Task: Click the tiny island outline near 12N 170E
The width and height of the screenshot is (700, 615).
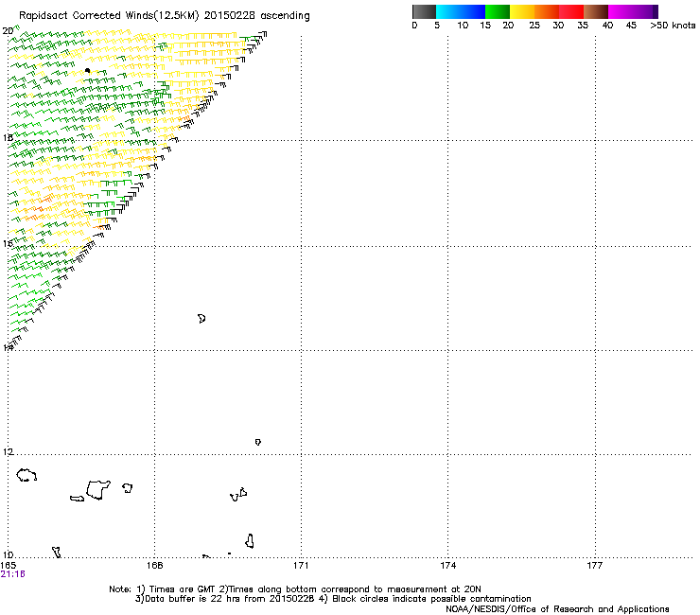Action: tap(257, 442)
